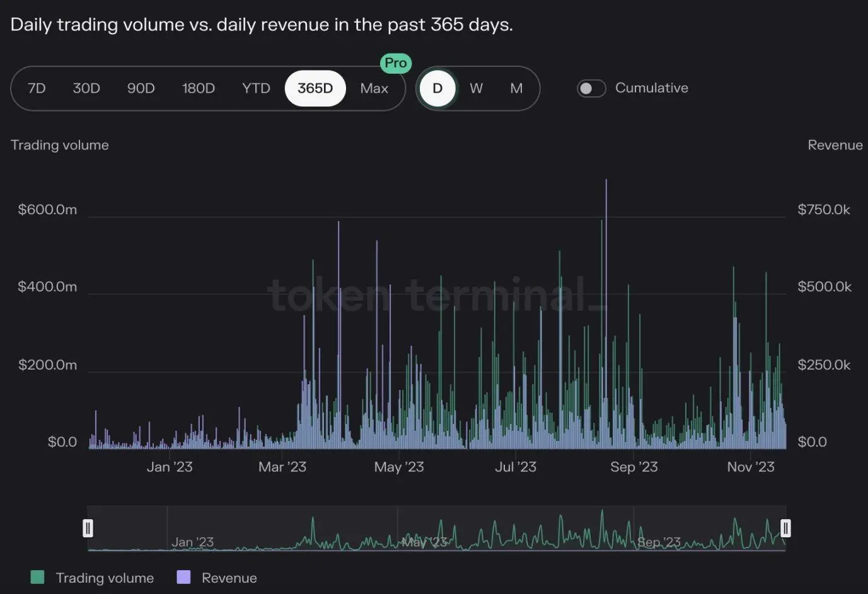Grab the left range slider handle

tap(88, 528)
